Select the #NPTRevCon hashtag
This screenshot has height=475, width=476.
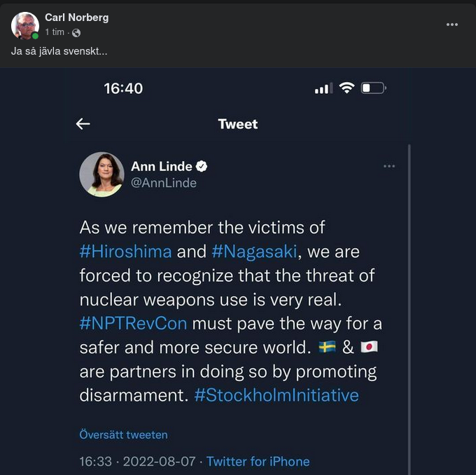point(134,324)
